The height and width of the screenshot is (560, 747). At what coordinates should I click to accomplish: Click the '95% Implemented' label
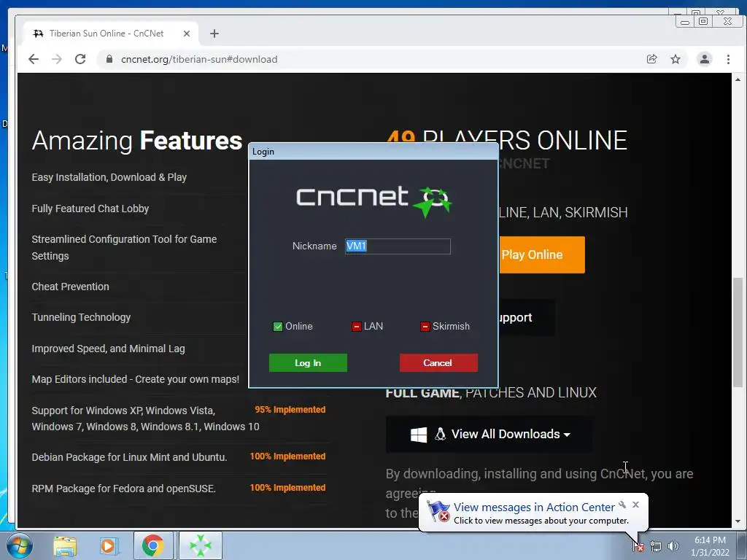click(x=290, y=410)
